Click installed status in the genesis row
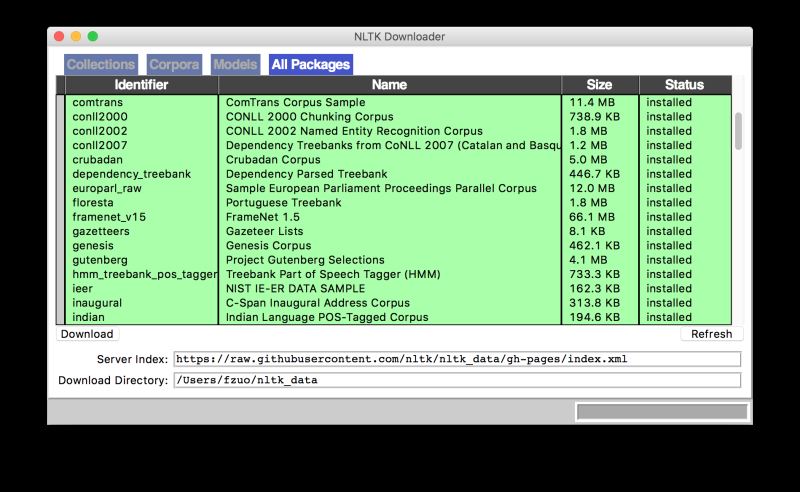The width and height of the screenshot is (800, 492). tap(669, 245)
